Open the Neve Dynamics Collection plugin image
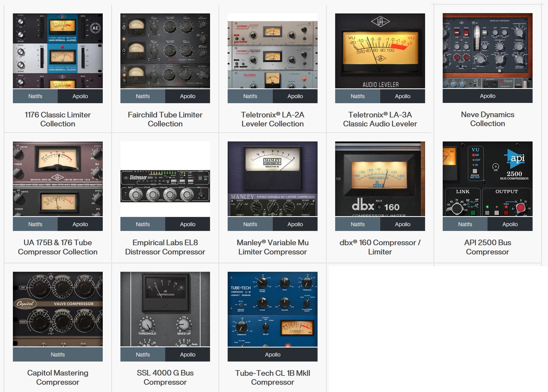Viewport: 548px width, 392px height. point(487,50)
